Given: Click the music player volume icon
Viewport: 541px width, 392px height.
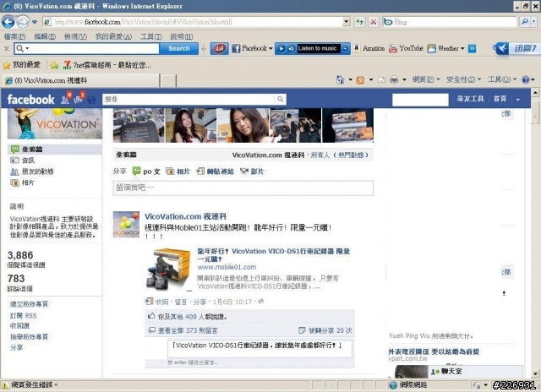Looking at the screenshot, I should (x=292, y=49).
